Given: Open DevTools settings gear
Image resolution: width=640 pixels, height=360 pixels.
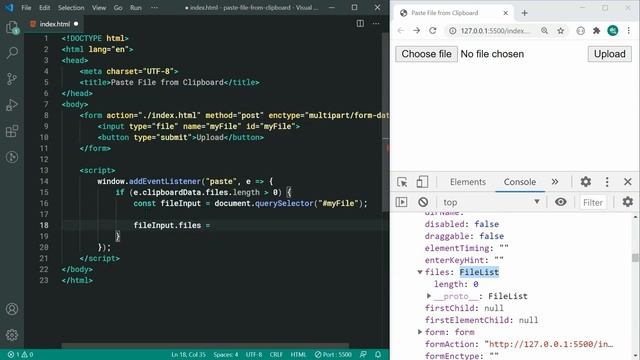Looking at the screenshot, I should [586, 182].
